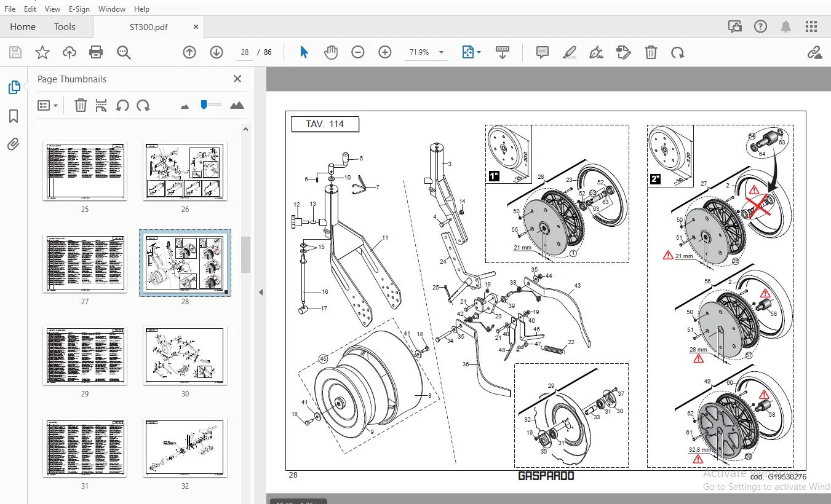
Task: Zoom out with the minus circle button
Action: click(358, 52)
